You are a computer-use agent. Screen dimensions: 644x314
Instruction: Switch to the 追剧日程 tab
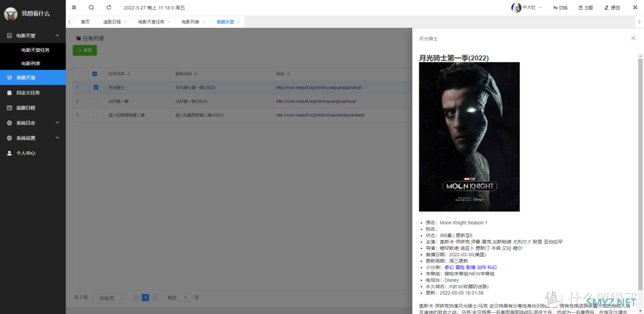click(x=112, y=22)
